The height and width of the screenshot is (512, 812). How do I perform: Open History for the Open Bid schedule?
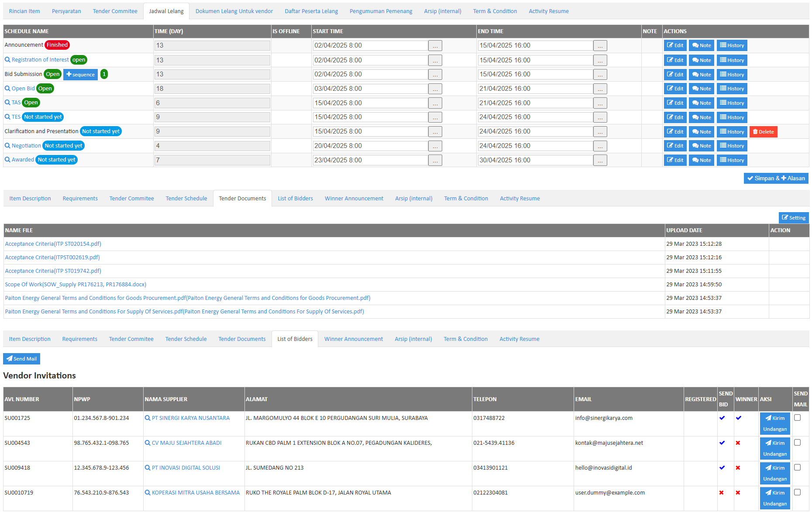coord(732,89)
